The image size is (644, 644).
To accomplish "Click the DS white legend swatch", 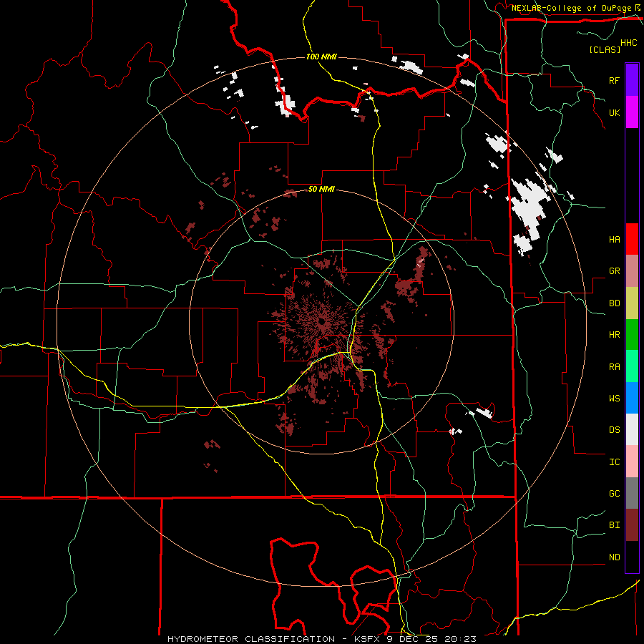I will (x=632, y=429).
